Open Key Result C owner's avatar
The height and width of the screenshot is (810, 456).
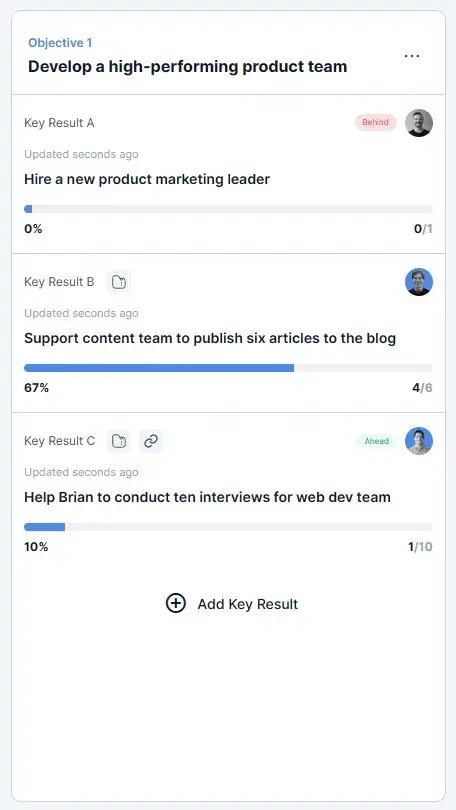(x=419, y=441)
